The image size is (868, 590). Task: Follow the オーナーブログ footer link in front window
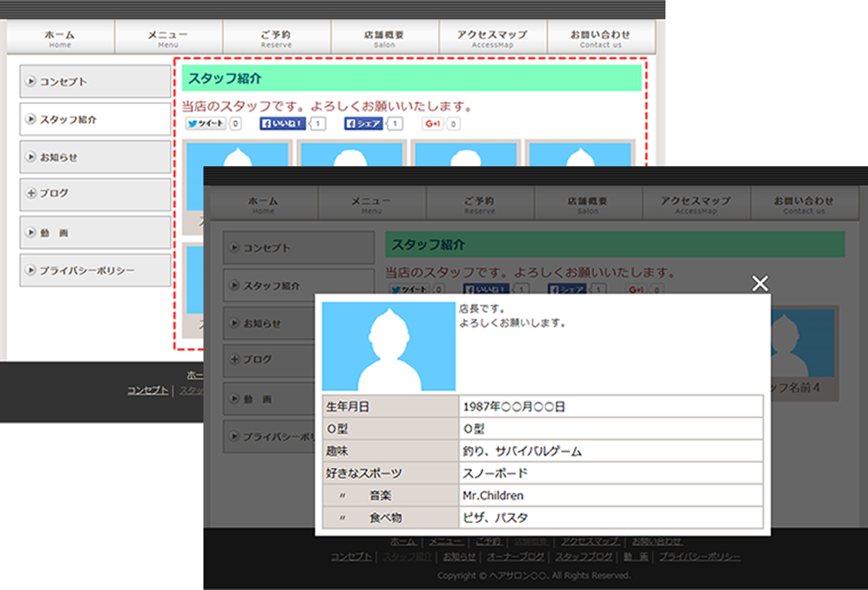pos(515,557)
